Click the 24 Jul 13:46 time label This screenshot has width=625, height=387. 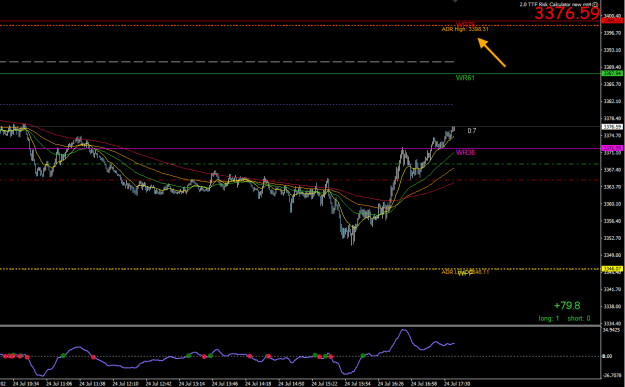(225, 384)
